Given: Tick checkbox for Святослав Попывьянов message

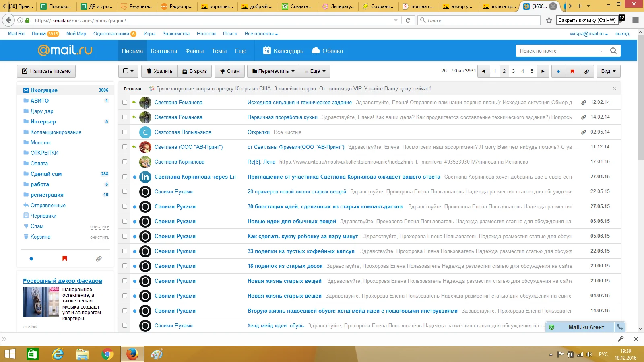Looking at the screenshot, I should [x=125, y=132].
